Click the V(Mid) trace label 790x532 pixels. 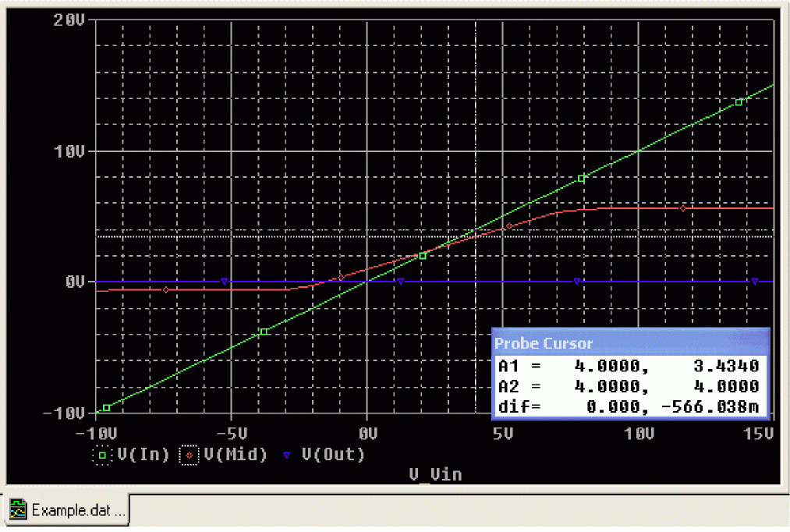[236, 455]
